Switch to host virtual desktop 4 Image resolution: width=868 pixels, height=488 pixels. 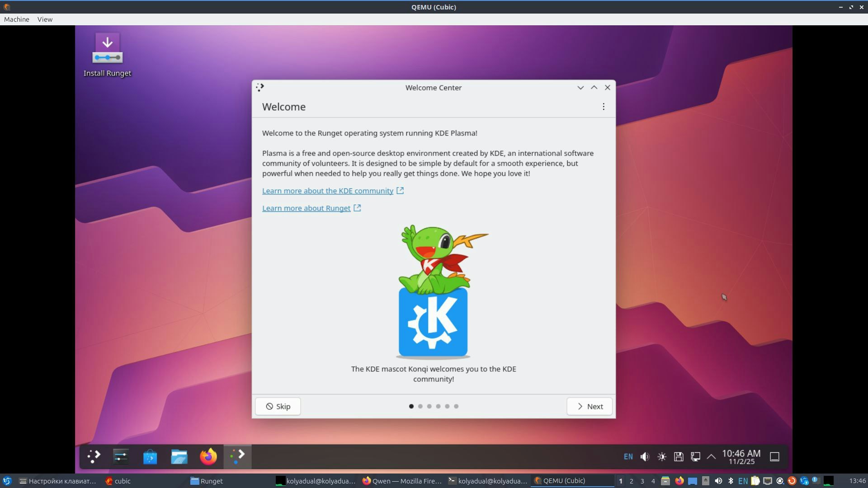pyautogui.click(x=653, y=481)
